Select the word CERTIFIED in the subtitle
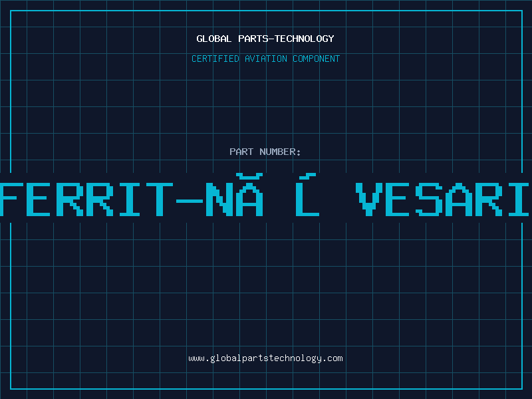532x399 pixels. pos(215,59)
